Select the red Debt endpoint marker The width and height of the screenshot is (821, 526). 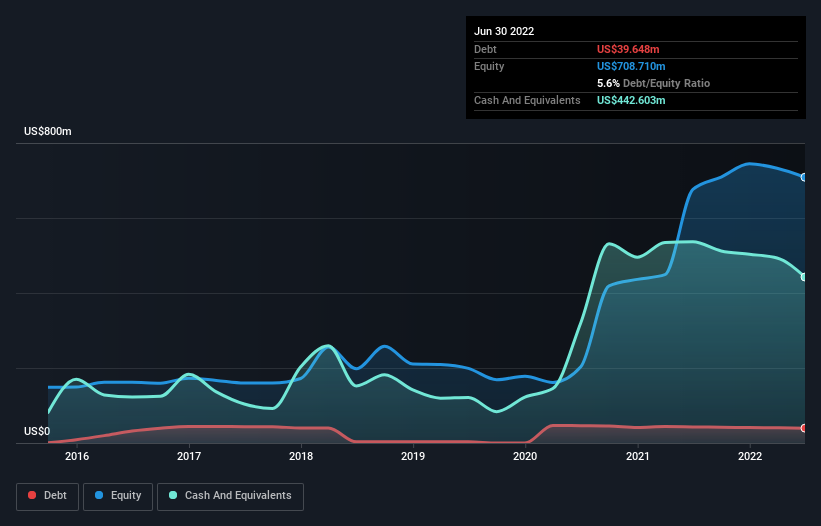(x=804, y=428)
